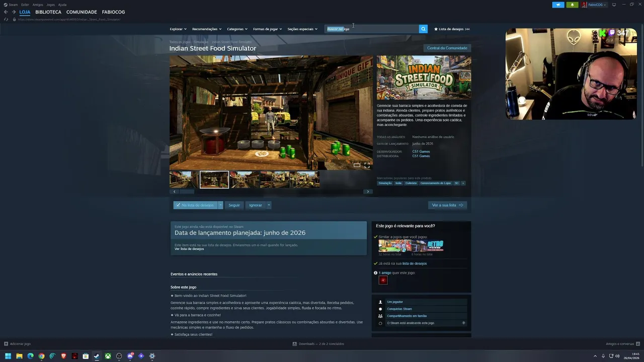Open the Steam announcements megaphone icon

coord(558,5)
